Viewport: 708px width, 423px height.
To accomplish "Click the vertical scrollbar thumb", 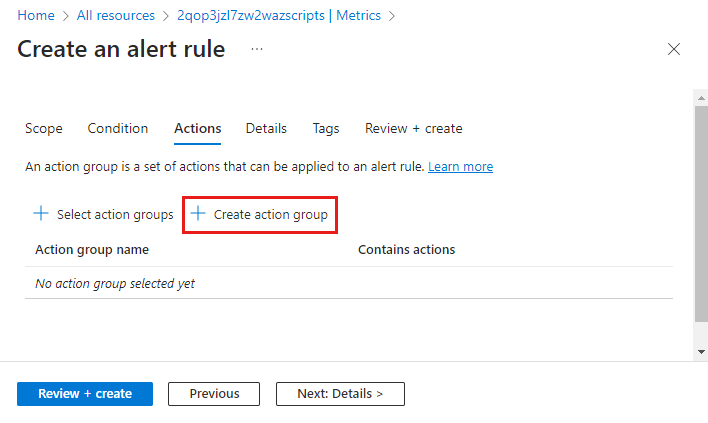I will click(x=701, y=214).
